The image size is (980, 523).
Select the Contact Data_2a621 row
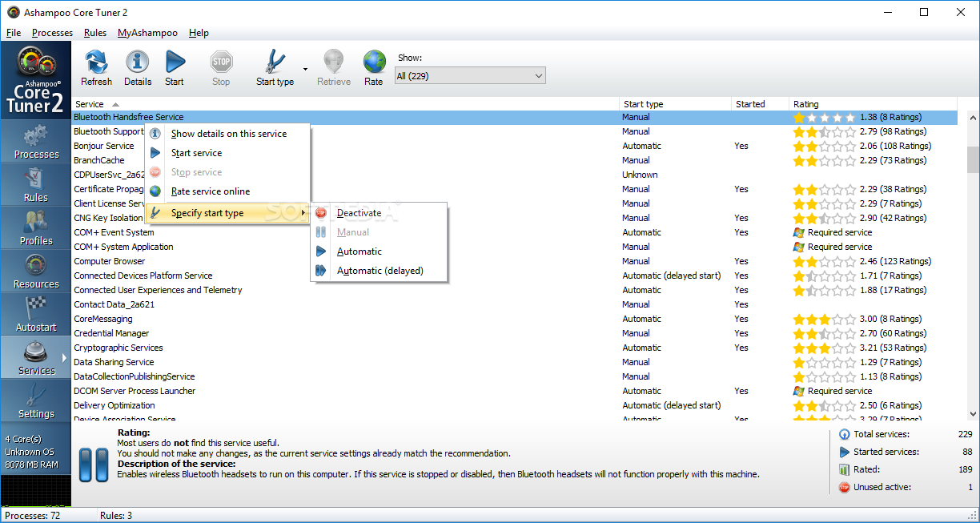[x=515, y=304]
